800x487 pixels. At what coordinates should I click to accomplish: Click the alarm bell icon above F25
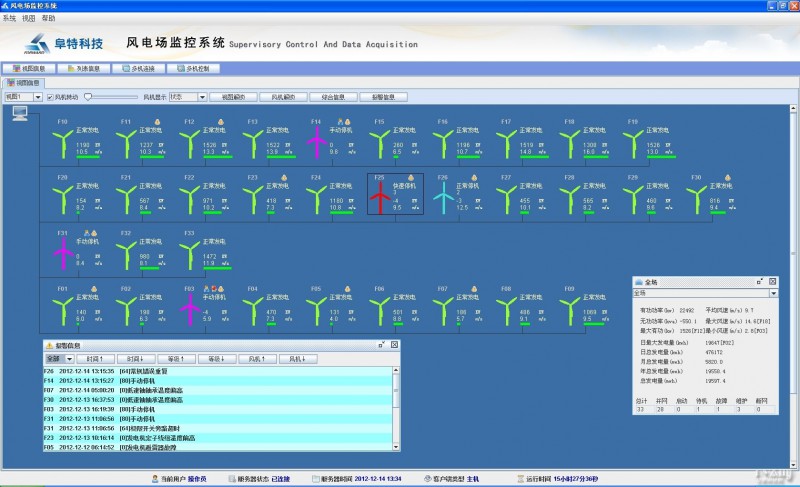(411, 177)
